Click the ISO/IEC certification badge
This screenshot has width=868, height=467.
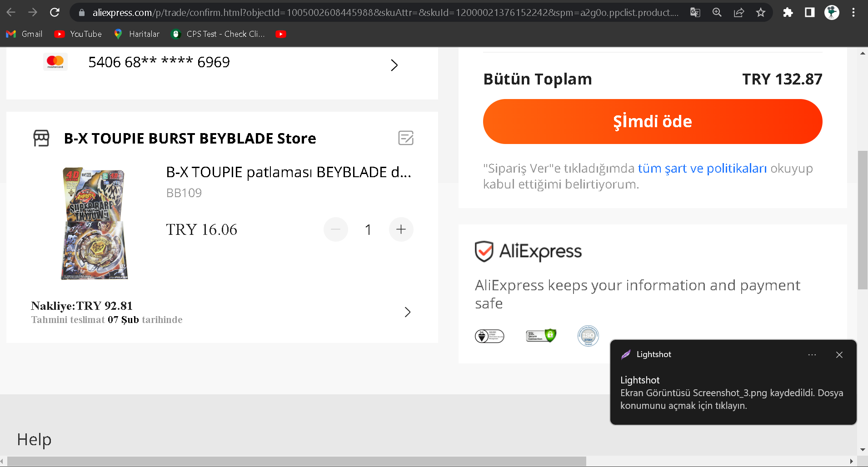tap(489, 336)
